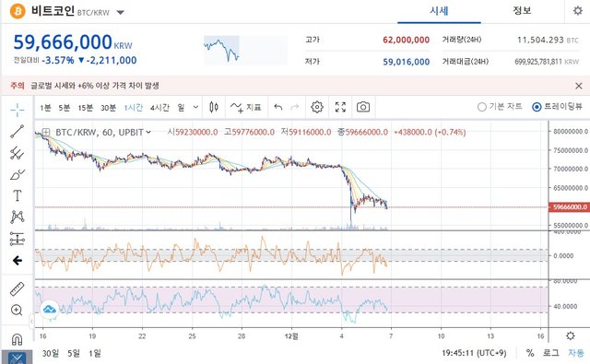Viewport: 590px width, 364px height.
Task: Select the 30분 interval
Action: tap(109, 108)
